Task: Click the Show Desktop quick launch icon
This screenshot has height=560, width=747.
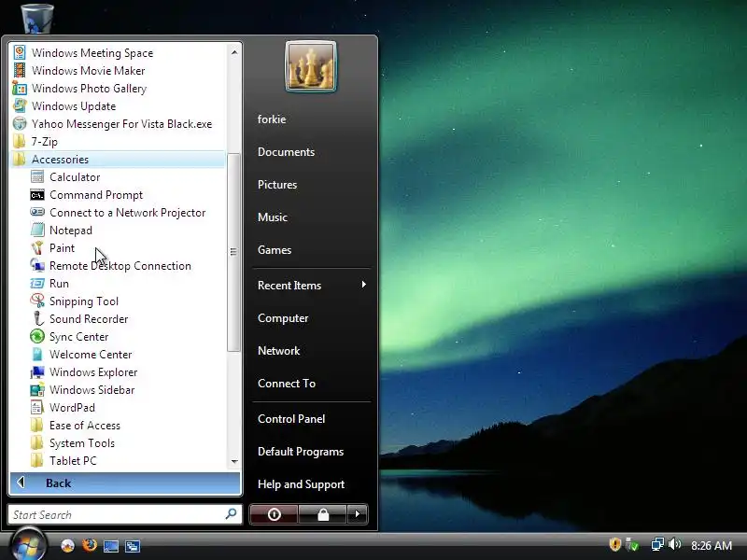Action: point(110,546)
